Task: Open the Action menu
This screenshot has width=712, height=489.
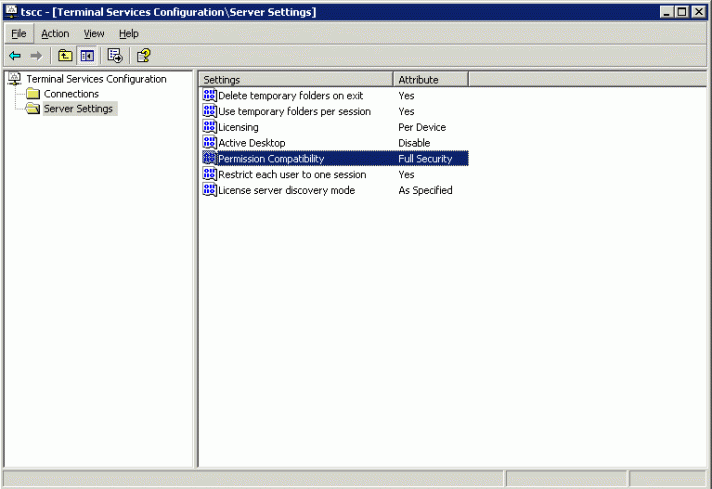Action: [55, 34]
